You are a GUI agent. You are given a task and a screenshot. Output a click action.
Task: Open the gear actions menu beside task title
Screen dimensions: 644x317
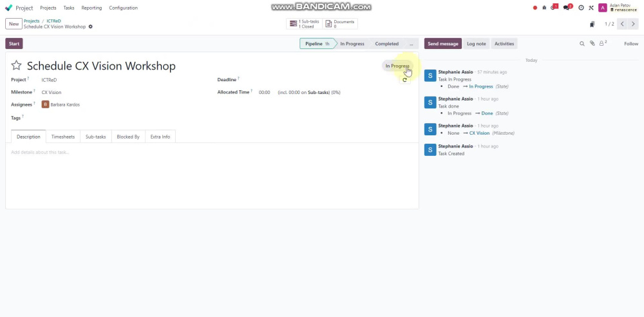(91, 26)
